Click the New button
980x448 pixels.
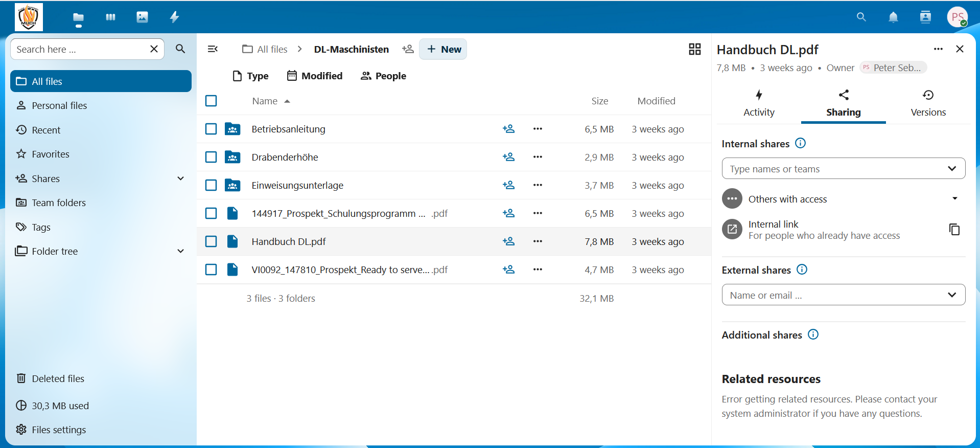[443, 49]
